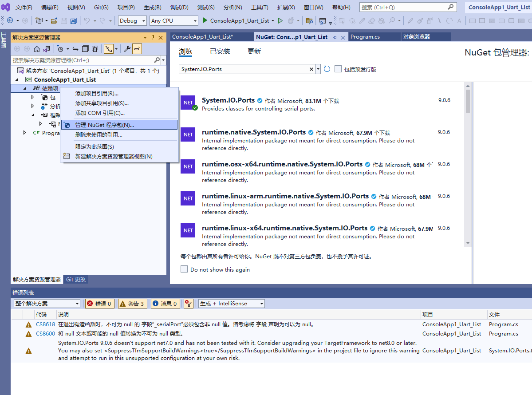Focus the 搜索解决方案资源管理器 search box

[83, 60]
